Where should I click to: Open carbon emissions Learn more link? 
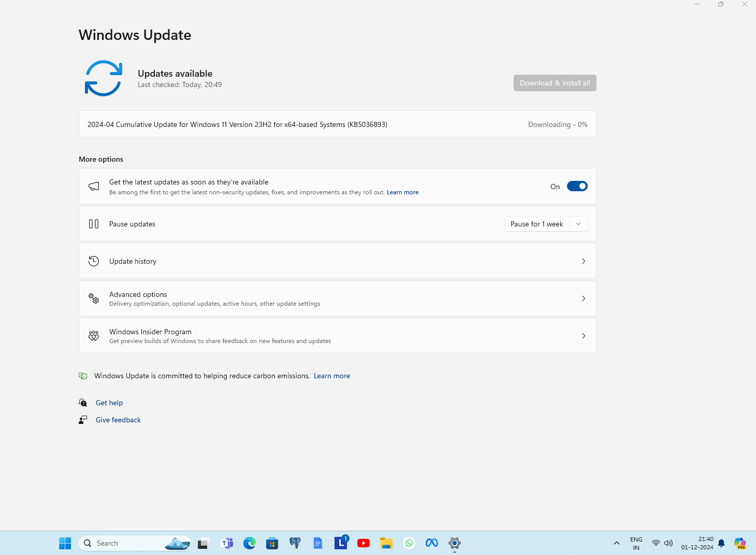(x=332, y=376)
